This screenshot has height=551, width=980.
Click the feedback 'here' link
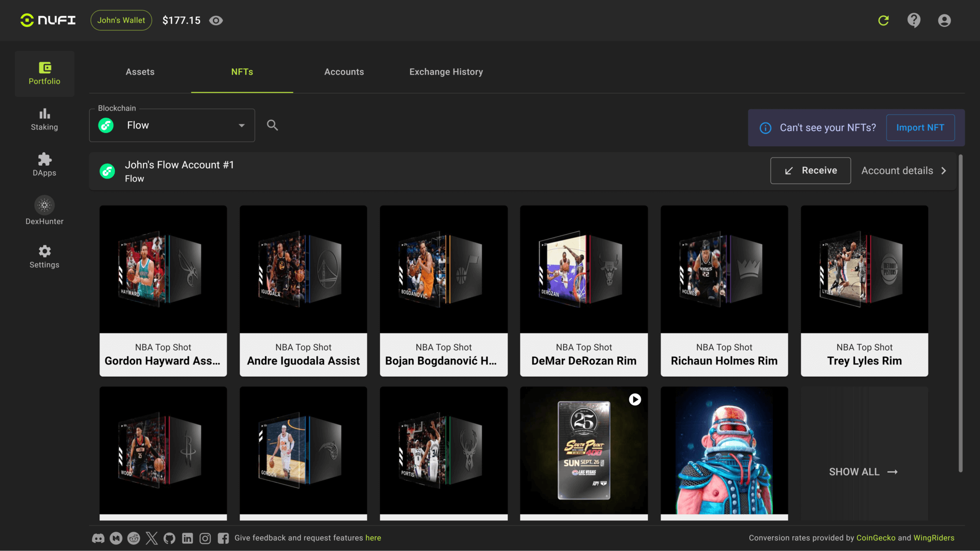(x=373, y=538)
